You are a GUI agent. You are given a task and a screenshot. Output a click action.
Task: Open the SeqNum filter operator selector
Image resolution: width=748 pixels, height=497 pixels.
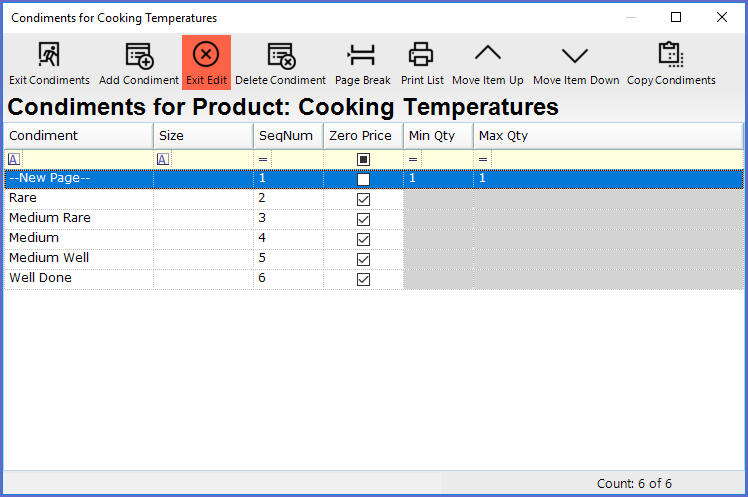pyautogui.click(x=263, y=159)
